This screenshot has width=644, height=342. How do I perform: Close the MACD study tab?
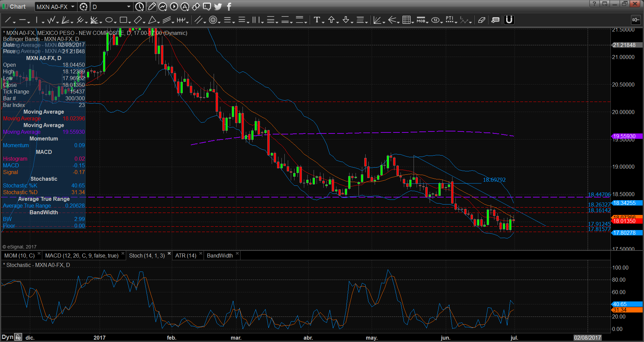123,253
